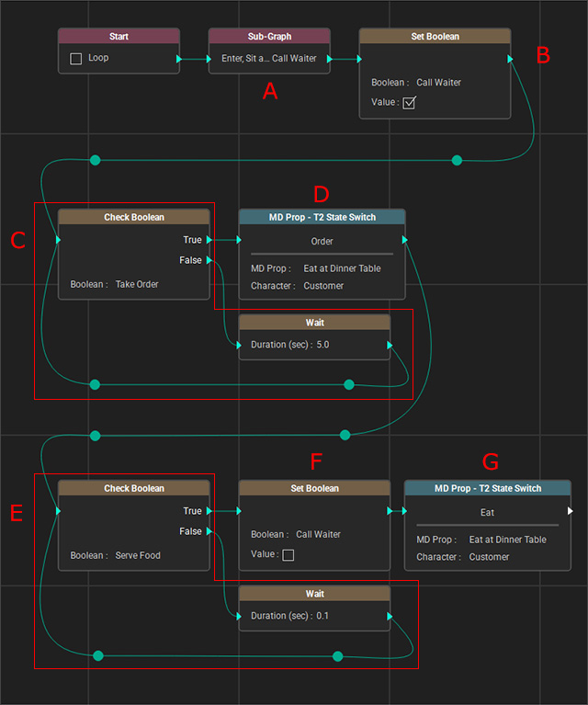Click the MD Prop Order node output port
588x705 pixels.
pyautogui.click(x=404, y=240)
